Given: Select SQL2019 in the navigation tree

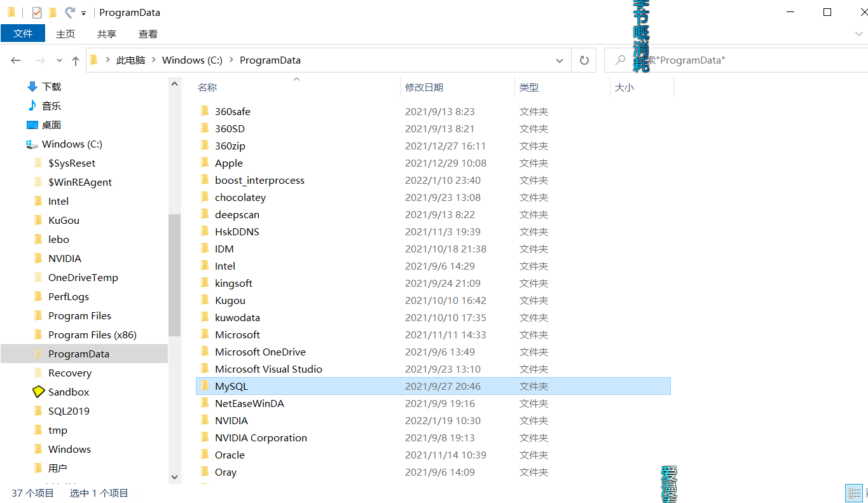Looking at the screenshot, I should (x=69, y=411).
